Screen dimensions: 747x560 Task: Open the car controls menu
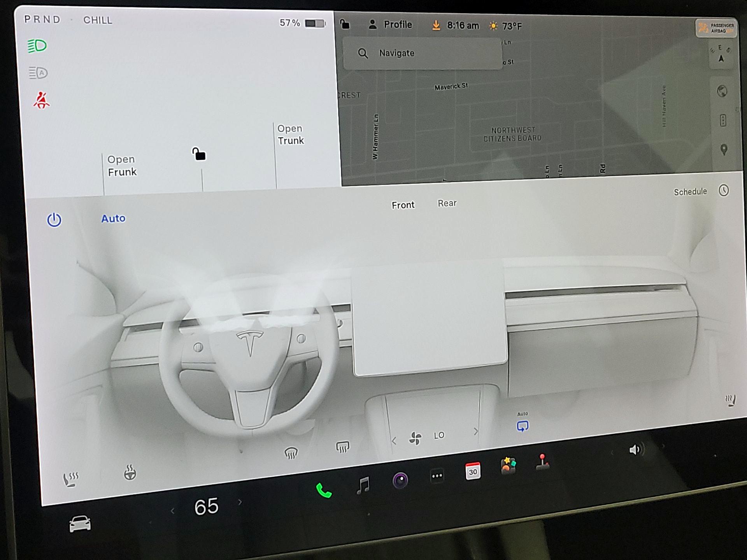pyautogui.click(x=80, y=524)
